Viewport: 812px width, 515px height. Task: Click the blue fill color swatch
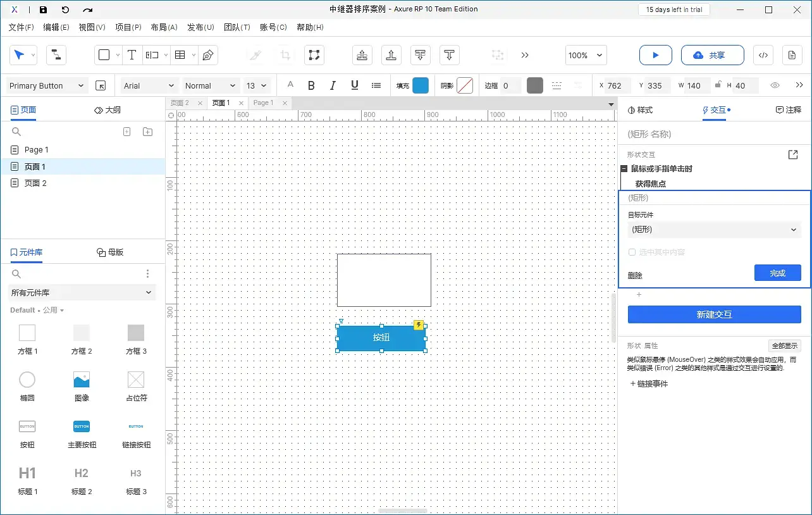(x=421, y=85)
